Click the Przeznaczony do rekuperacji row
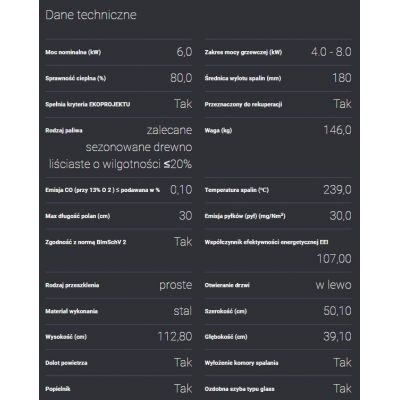This screenshot has height=400, width=400. click(278, 104)
